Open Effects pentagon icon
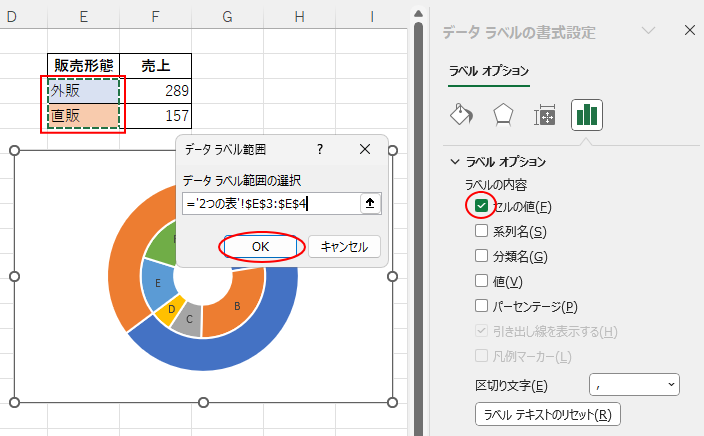The width and height of the screenshot is (704, 436). click(503, 115)
